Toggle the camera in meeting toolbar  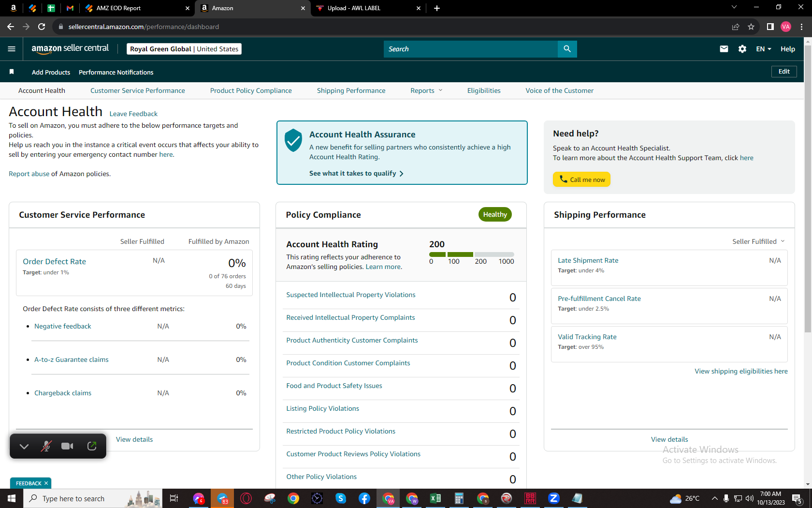pyautogui.click(x=68, y=446)
